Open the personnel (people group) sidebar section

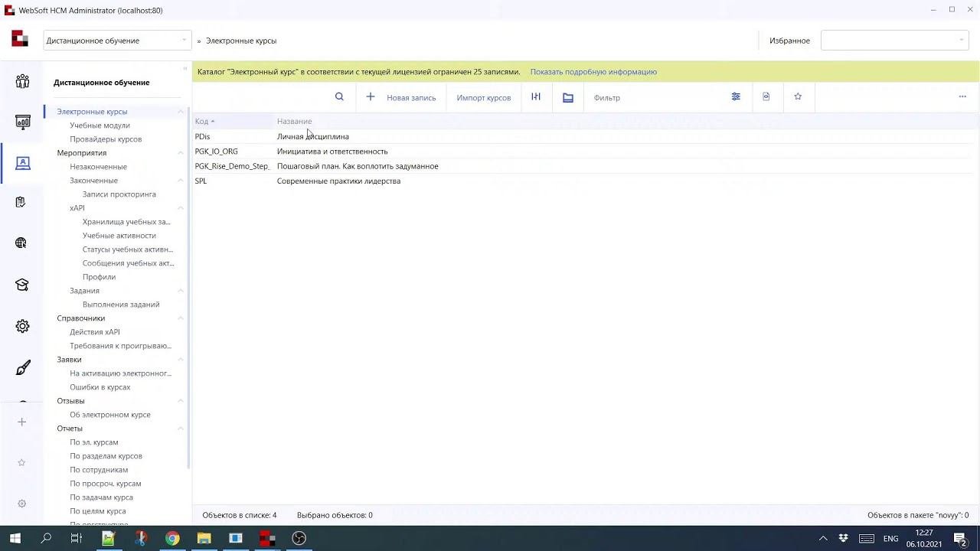pyautogui.click(x=22, y=81)
